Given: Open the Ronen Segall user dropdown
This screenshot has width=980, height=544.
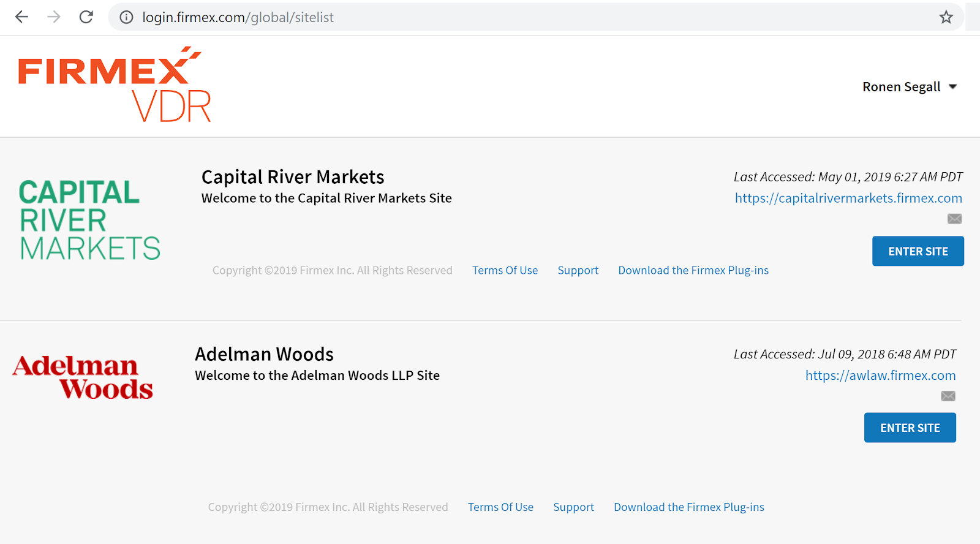Looking at the screenshot, I should click(910, 87).
